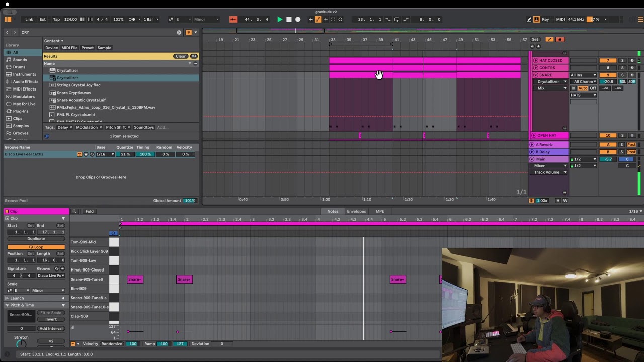Switch to the MPE tab
This screenshot has height=362, width=644.
380,211
